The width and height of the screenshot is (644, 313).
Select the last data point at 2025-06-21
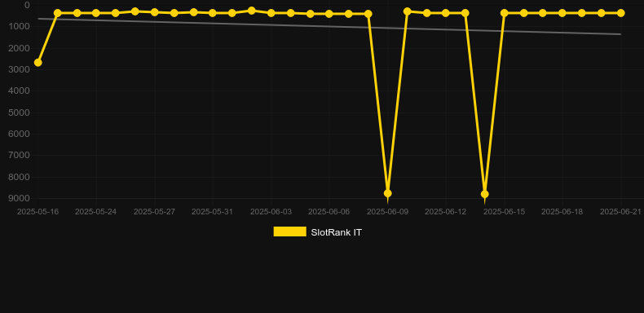tap(620, 13)
